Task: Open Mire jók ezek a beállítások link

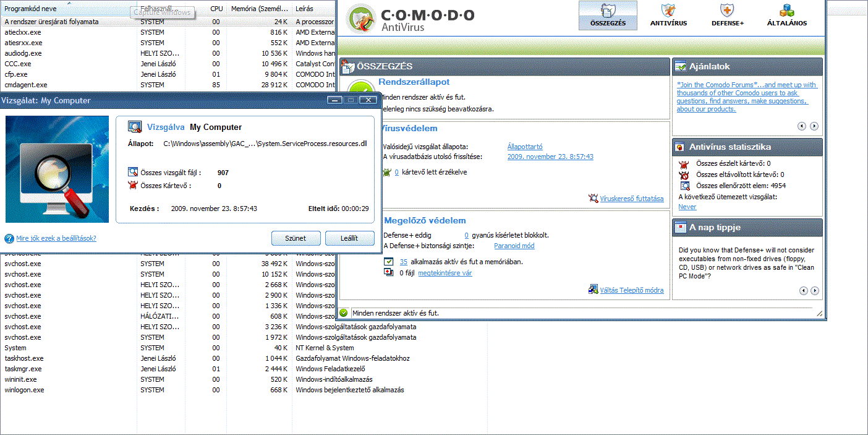Action: pos(56,238)
